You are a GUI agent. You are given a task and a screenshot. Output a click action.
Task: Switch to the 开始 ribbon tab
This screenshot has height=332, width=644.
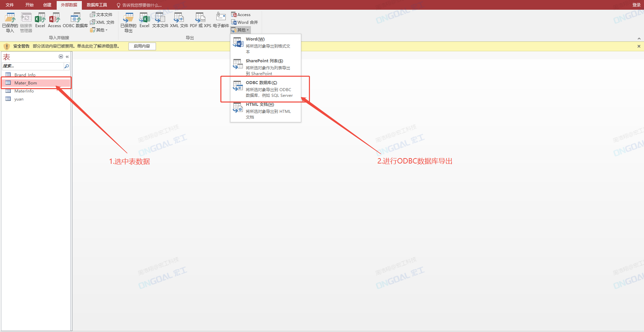[30, 5]
